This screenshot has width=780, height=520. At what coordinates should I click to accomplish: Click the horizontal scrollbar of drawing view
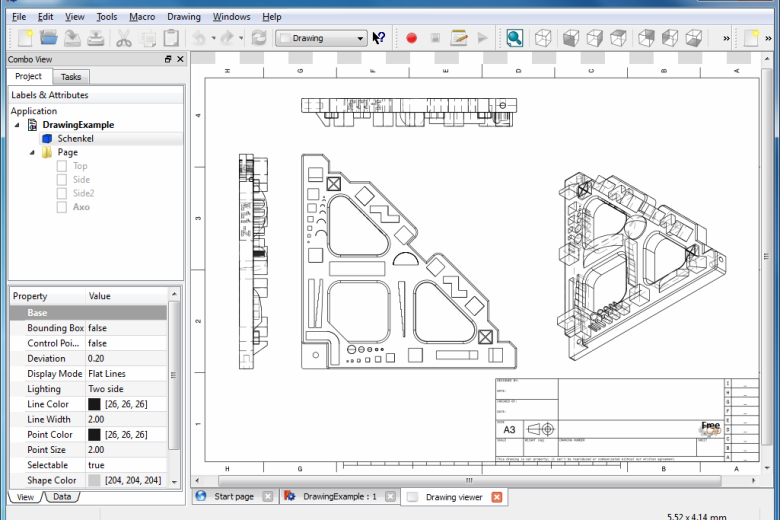469,481
